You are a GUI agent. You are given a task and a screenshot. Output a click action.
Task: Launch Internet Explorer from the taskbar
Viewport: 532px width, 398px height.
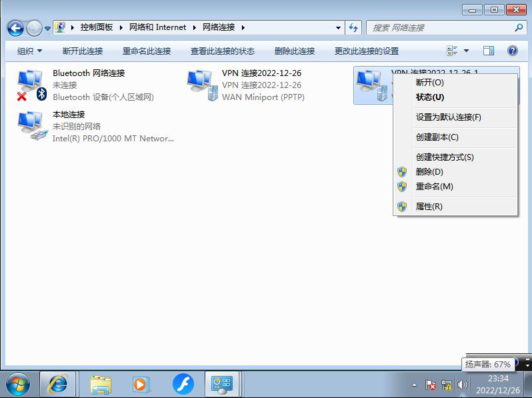(x=58, y=385)
